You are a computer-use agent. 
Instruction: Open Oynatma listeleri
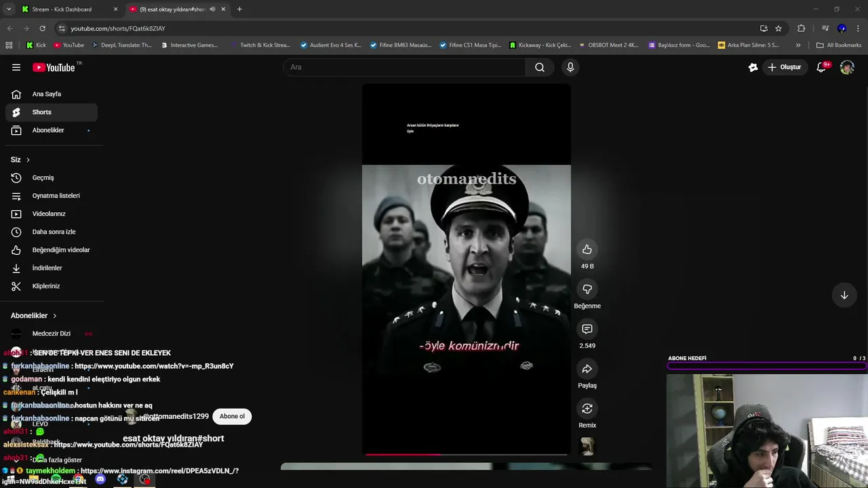click(52, 196)
